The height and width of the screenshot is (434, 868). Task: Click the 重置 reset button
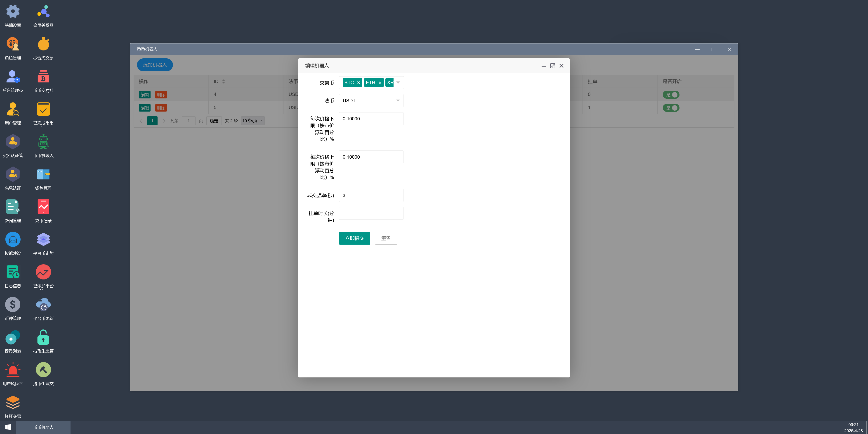[x=386, y=238]
